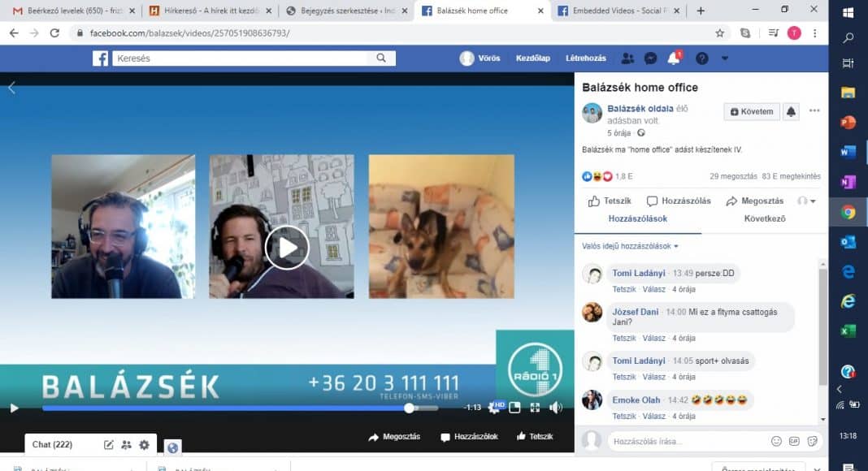
Task: Click the Facebook Keresés search field
Action: coord(241,58)
